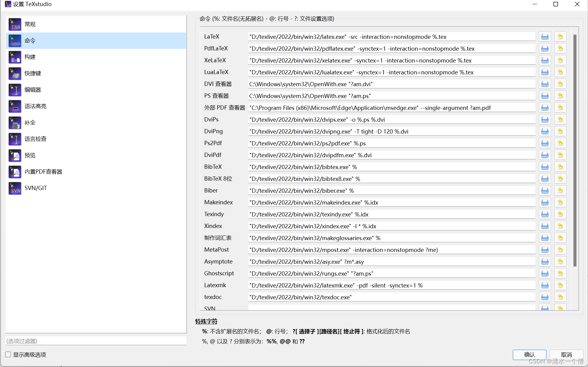Viewport: 588px width, 367px height.
Task: Click the XeLaTeX command text field
Action: click(391, 60)
